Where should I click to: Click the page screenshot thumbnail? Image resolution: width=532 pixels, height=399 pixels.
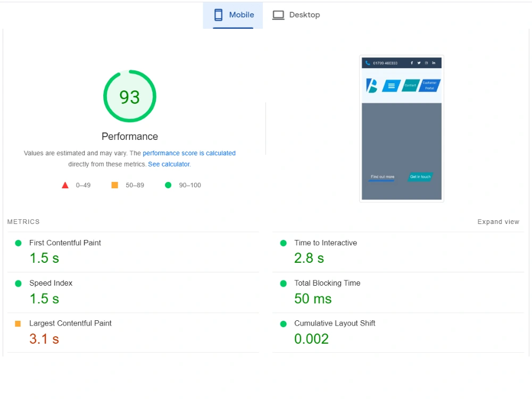(401, 129)
